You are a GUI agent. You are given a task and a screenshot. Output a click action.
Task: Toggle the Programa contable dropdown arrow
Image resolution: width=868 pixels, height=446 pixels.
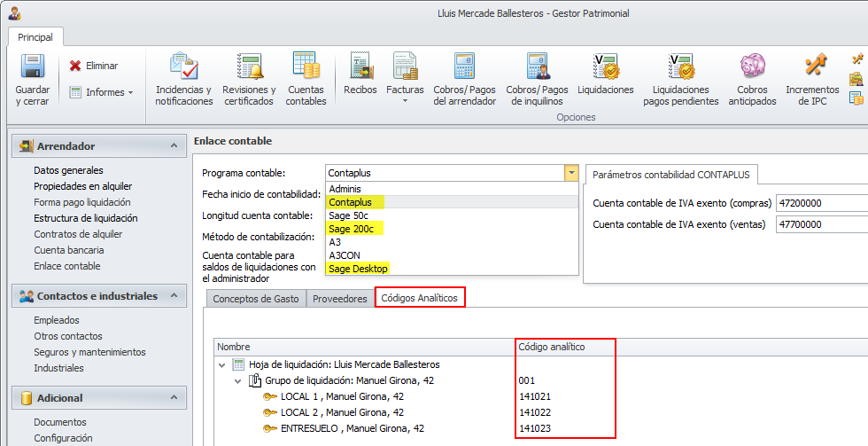572,173
